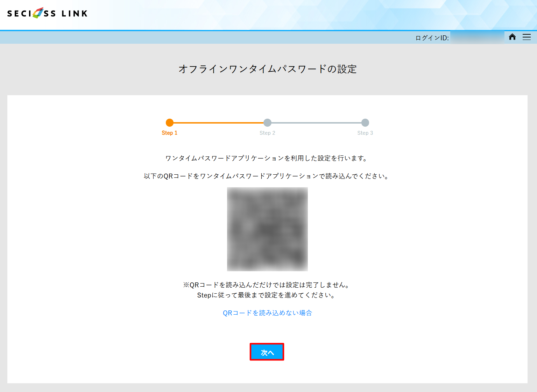The image size is (537, 392).
Task: Select the Step 3 progress marker
Action: pyautogui.click(x=365, y=122)
